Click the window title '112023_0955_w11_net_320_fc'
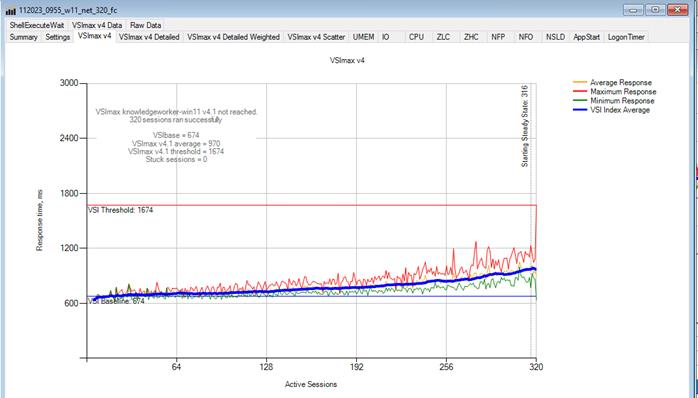The height and width of the screenshot is (398, 698). click(68, 10)
